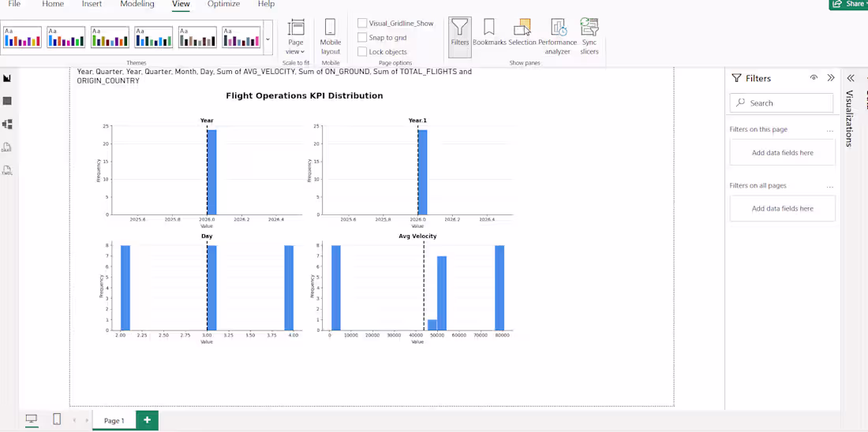
Task: Click 'Add data fields here' under this page
Action: coord(782,153)
